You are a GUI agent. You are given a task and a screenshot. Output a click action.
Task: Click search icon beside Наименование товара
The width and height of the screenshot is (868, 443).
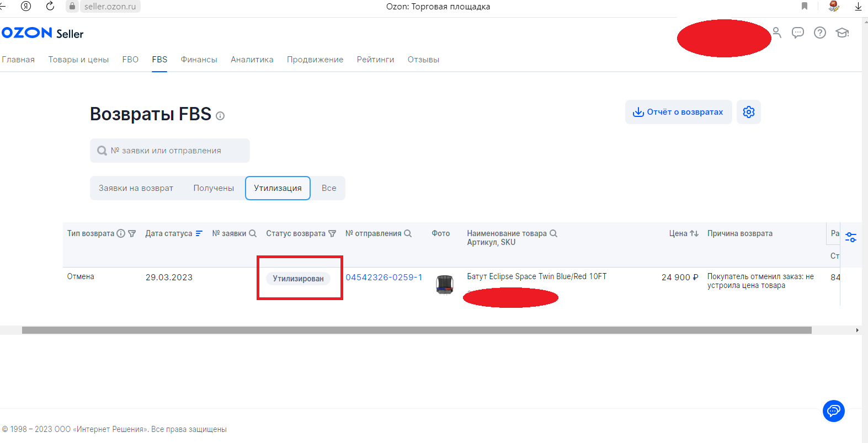[553, 233]
